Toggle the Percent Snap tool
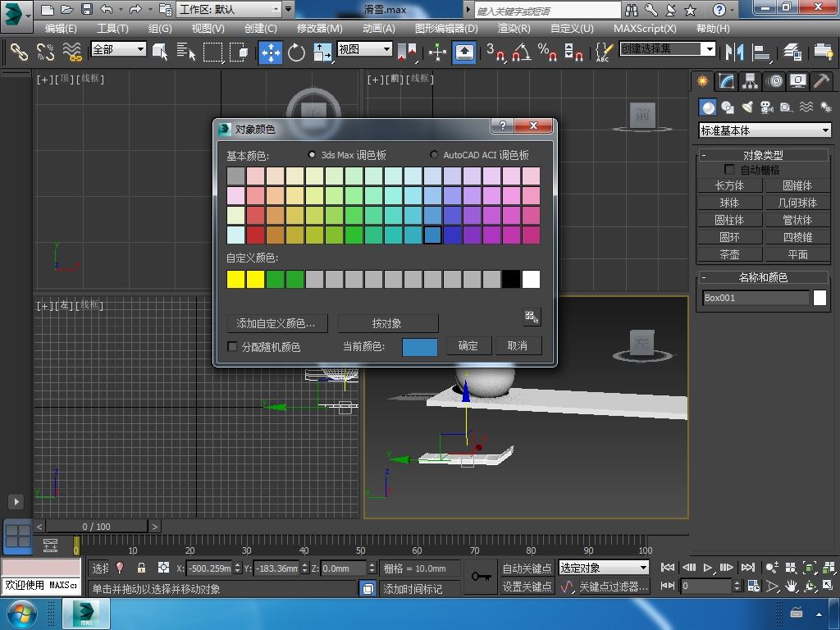The height and width of the screenshot is (630, 840). 547,52
